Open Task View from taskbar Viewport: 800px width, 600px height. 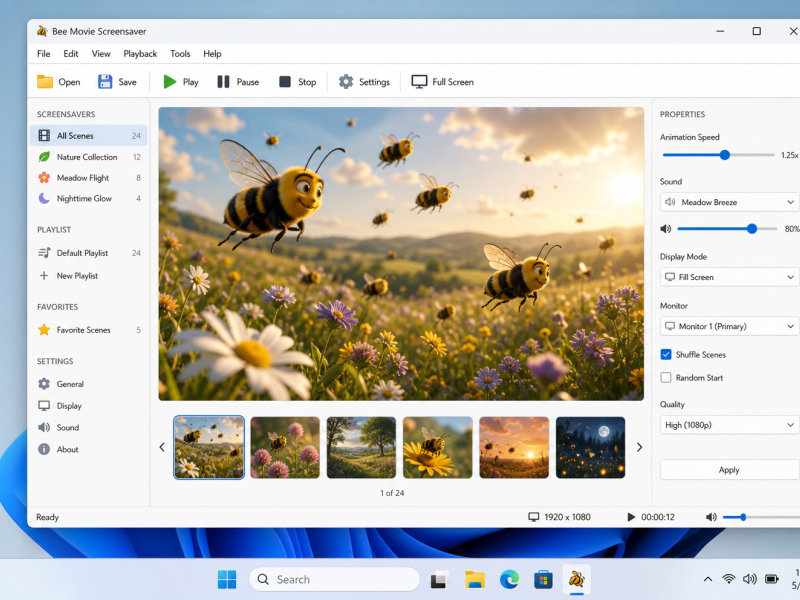coord(439,580)
